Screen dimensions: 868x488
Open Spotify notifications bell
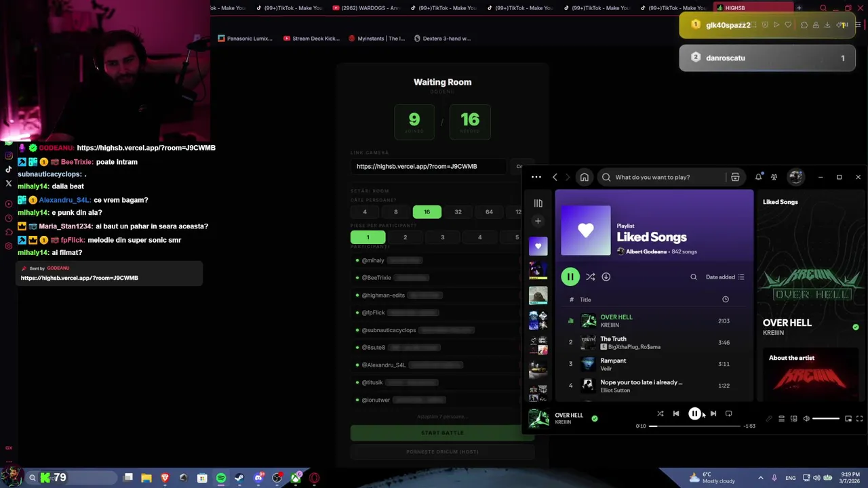[x=758, y=177]
